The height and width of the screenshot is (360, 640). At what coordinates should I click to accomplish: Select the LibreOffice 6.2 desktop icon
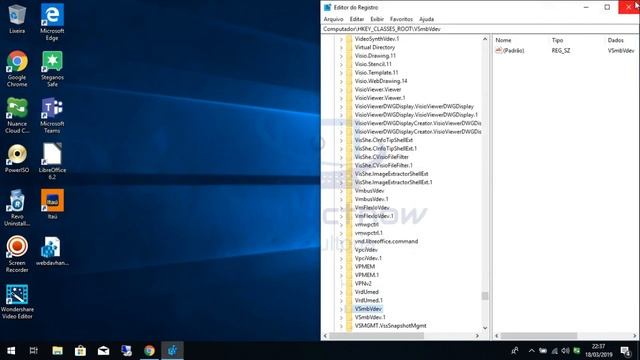[x=52, y=161]
